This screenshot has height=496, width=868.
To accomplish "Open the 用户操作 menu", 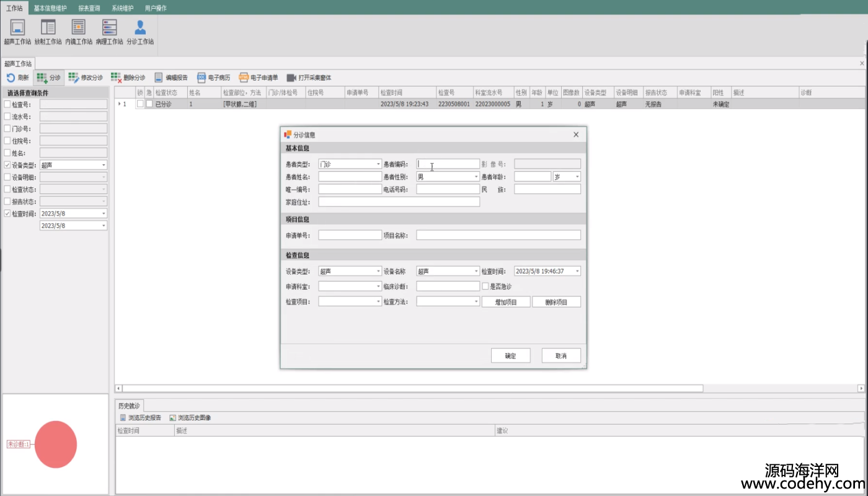I will point(156,8).
